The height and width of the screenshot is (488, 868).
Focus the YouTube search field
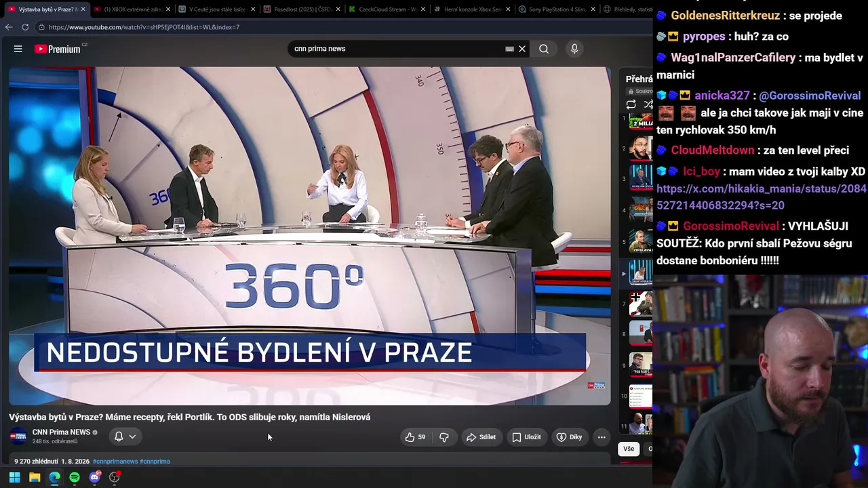coord(397,49)
